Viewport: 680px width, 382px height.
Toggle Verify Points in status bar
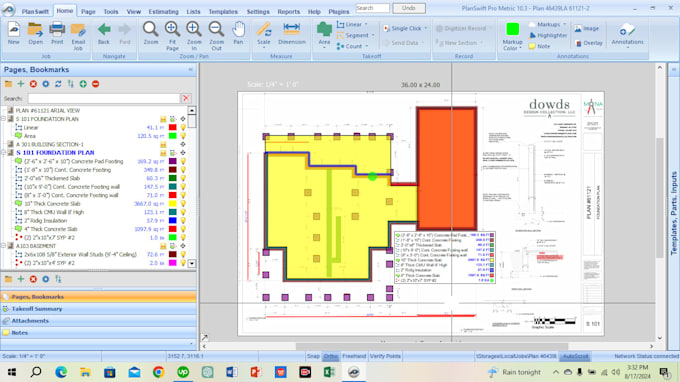coord(385,356)
